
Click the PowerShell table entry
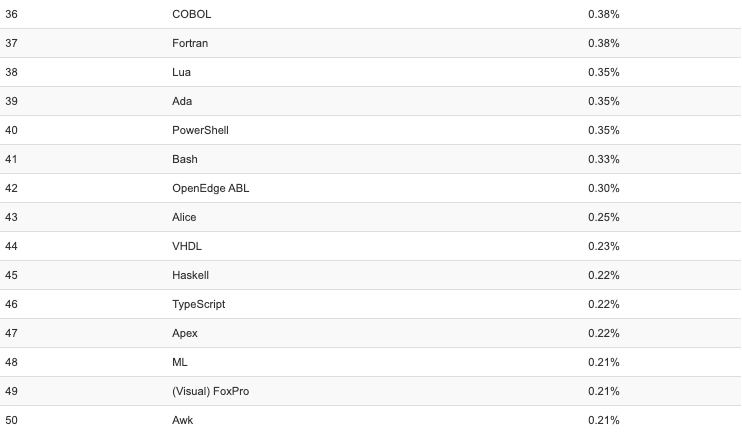click(x=200, y=131)
